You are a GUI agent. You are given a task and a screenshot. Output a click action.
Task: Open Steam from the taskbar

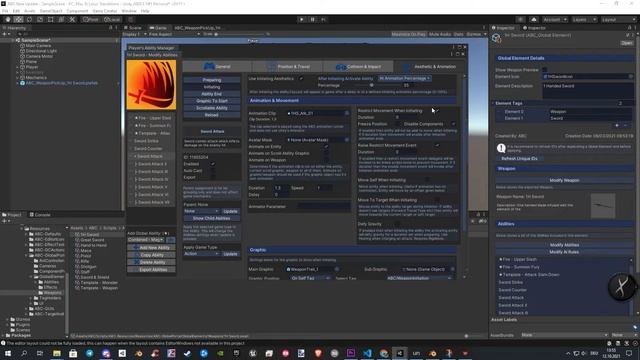pos(187,353)
